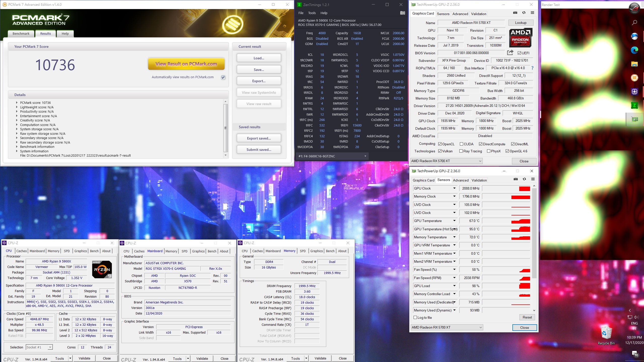Toggle DirectML checkbox in GPU-Z

[x=513, y=144]
